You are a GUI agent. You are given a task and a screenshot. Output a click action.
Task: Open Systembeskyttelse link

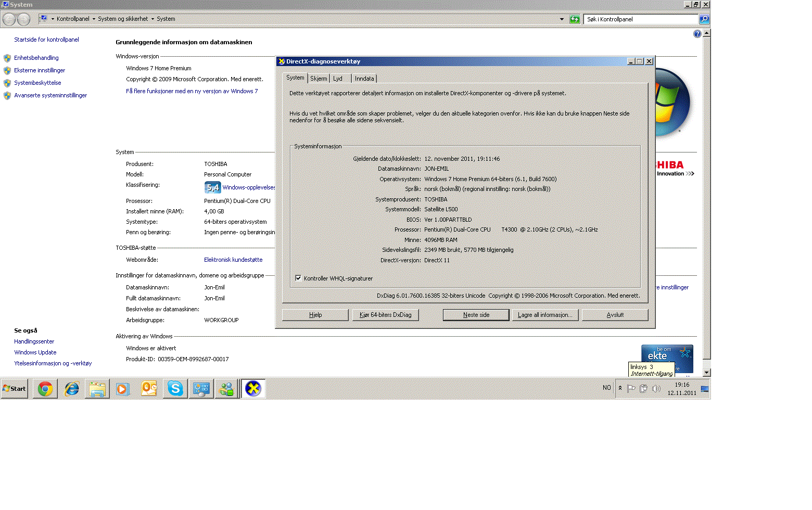[37, 83]
